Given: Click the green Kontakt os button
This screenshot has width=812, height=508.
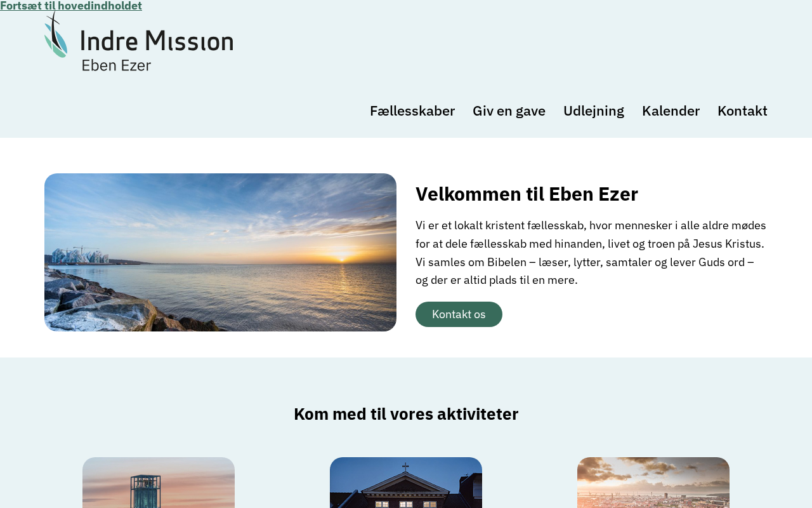Looking at the screenshot, I should [x=459, y=314].
